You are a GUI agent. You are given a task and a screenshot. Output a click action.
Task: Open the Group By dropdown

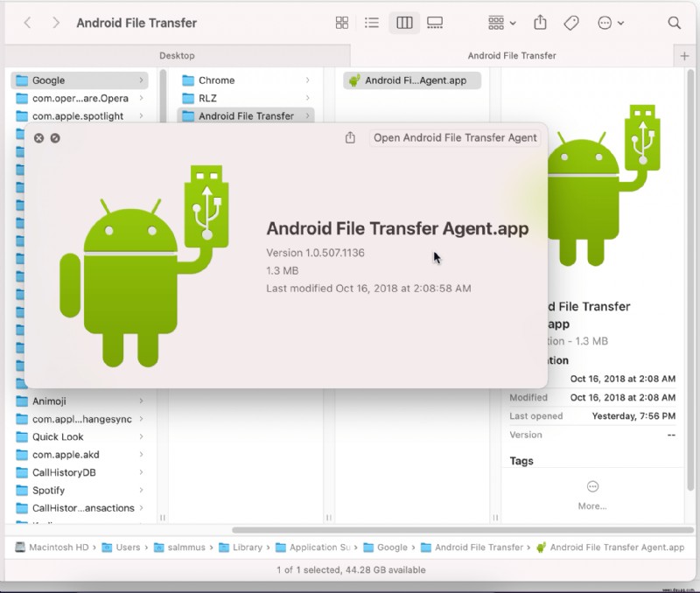click(501, 23)
